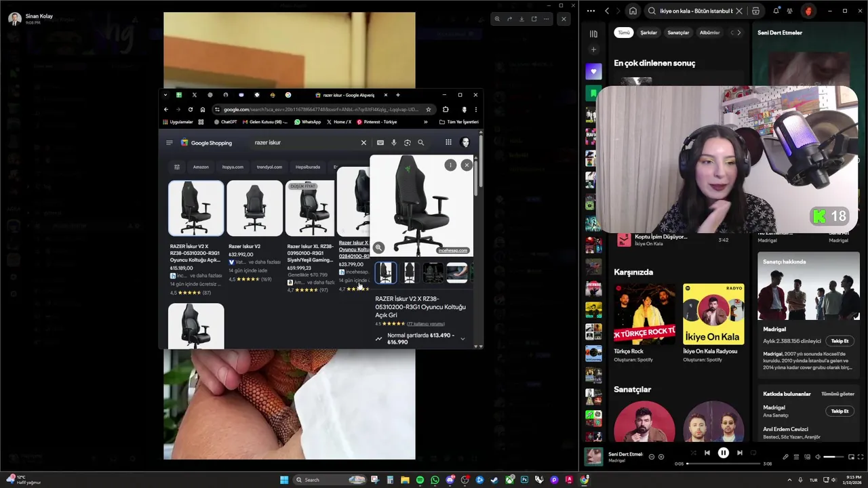868x488 pixels.
Task: Collapse Your Library in Spotify sidebar
Action: click(593, 33)
